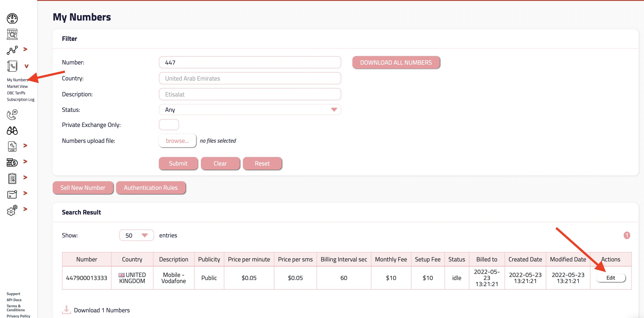Click the marketplace storefront icon
Viewport: 644px width, 318px height.
pos(12,34)
